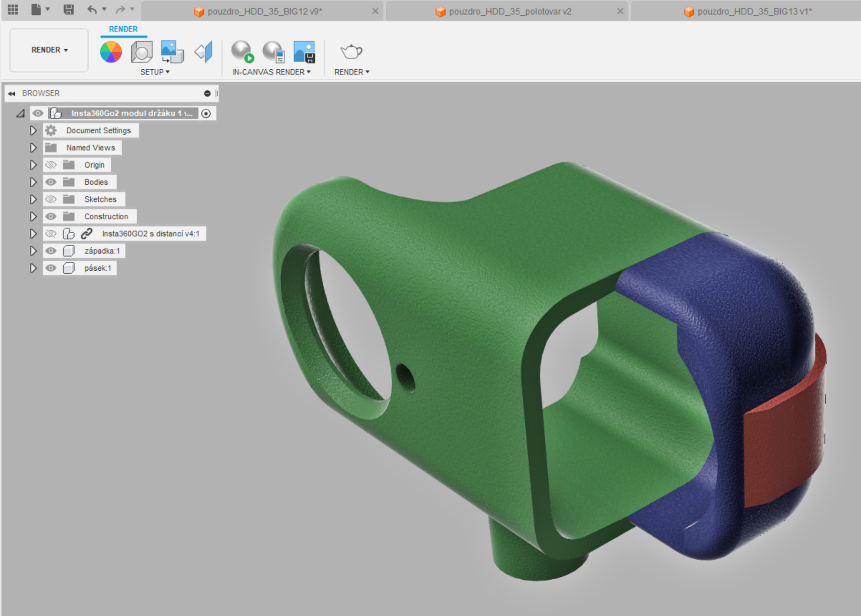Start the In-Canvas Render
The height and width of the screenshot is (616, 861).
click(242, 52)
